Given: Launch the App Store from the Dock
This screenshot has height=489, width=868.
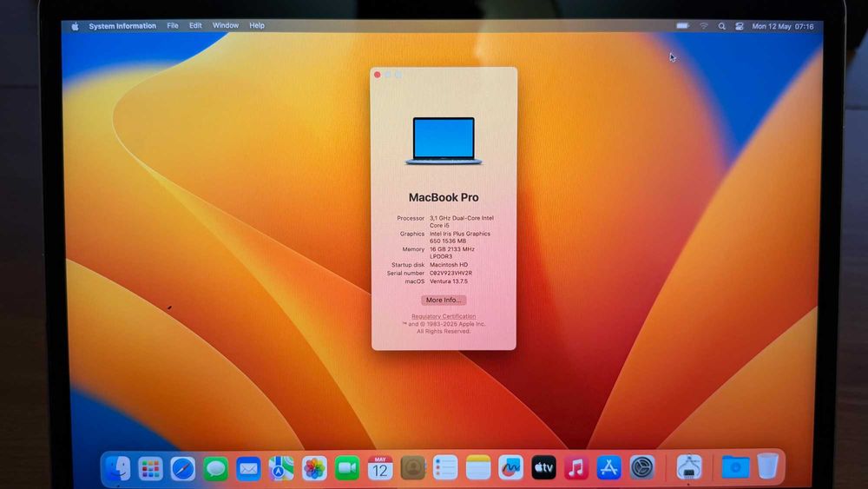Looking at the screenshot, I should (x=609, y=468).
